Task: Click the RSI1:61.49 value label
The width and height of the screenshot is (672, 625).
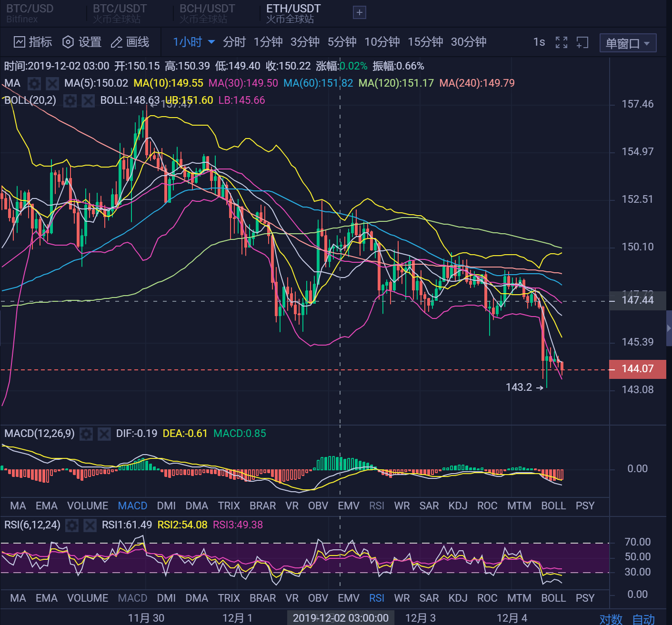Action: tap(127, 525)
